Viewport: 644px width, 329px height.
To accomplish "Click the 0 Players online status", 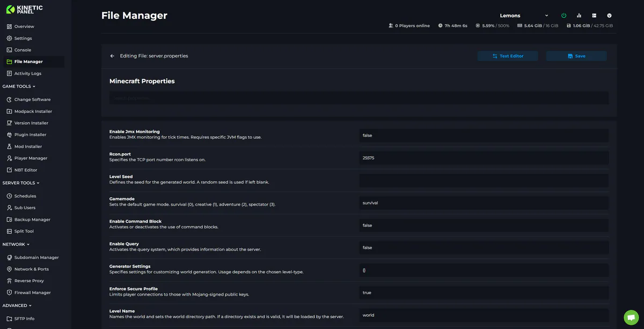I will [x=409, y=26].
